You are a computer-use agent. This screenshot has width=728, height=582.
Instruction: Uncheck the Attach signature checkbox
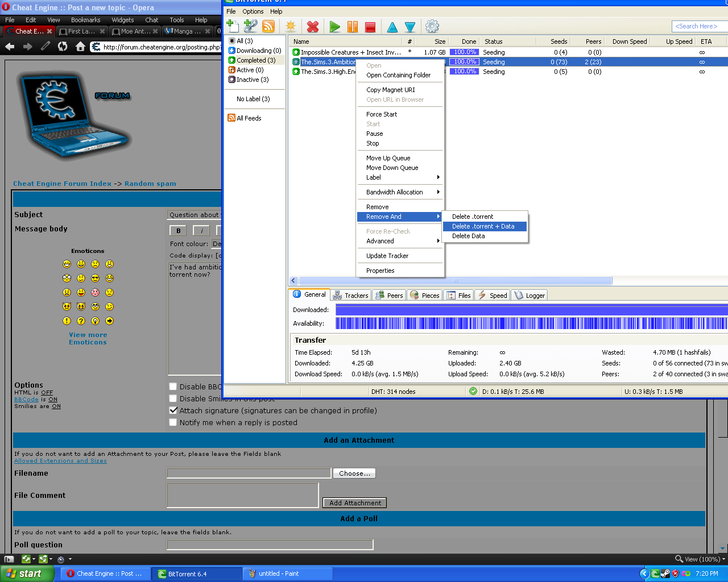[x=173, y=410]
